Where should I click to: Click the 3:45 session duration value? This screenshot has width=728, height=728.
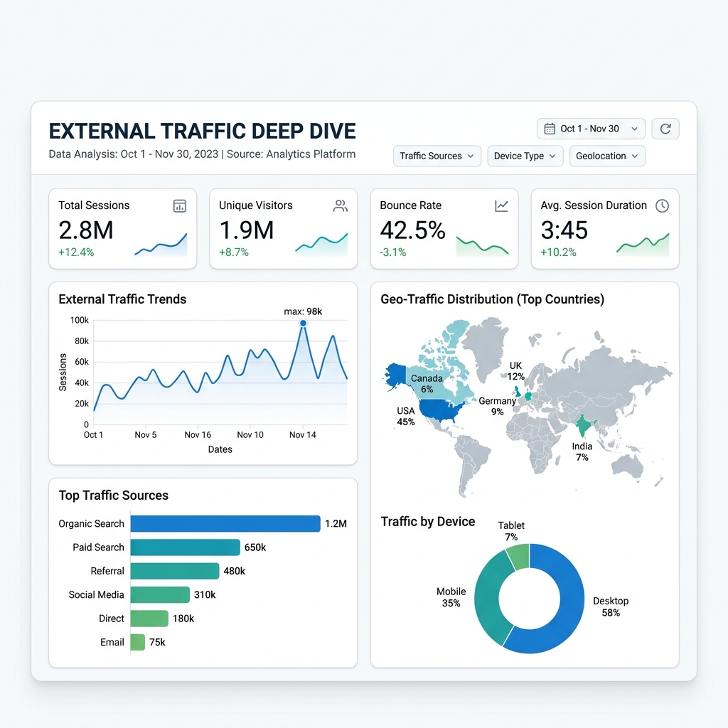tap(564, 230)
